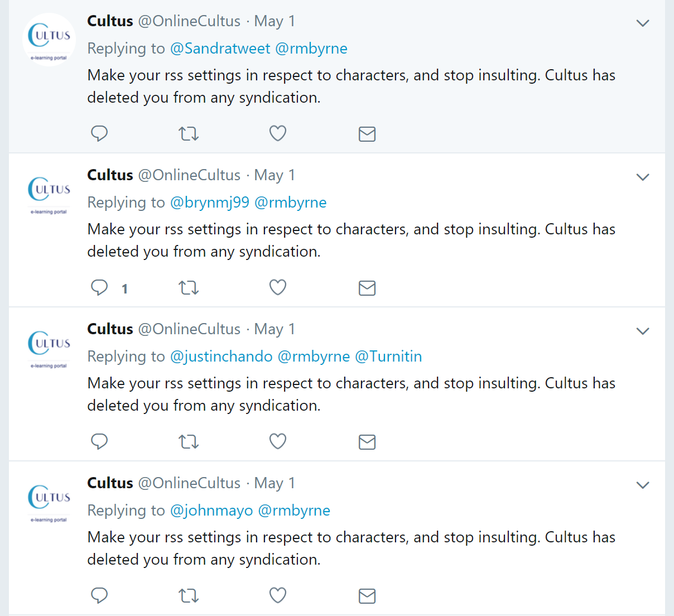Reply to the tweet addressed to @johnmayo

(x=99, y=595)
